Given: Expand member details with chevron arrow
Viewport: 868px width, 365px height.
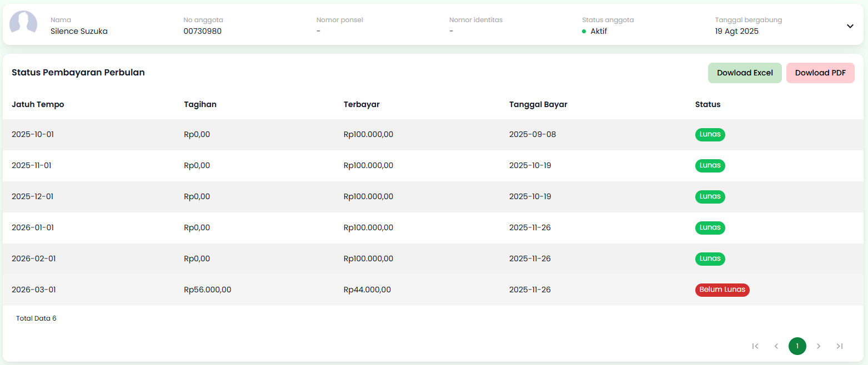Looking at the screenshot, I should pos(850,26).
